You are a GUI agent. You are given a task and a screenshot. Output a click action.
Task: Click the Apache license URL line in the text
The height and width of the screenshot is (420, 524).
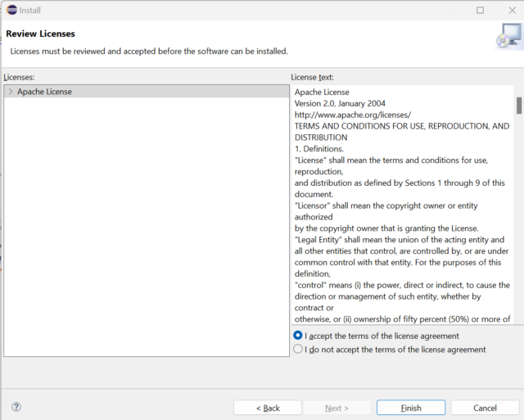pos(353,115)
